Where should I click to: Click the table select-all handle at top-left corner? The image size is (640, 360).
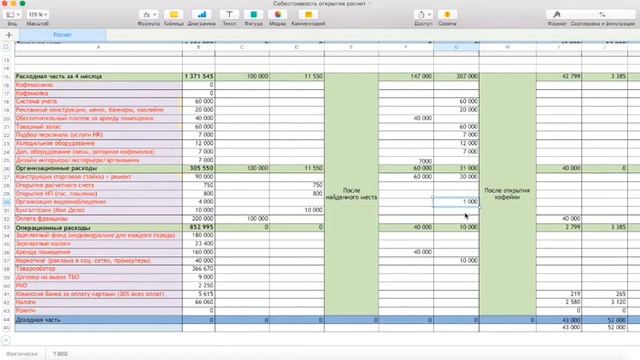6,47
